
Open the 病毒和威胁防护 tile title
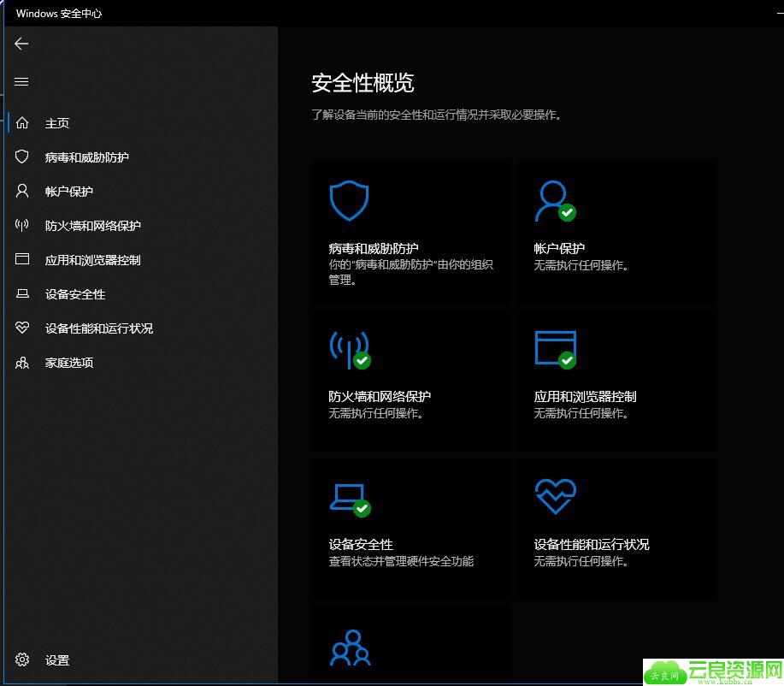click(374, 248)
